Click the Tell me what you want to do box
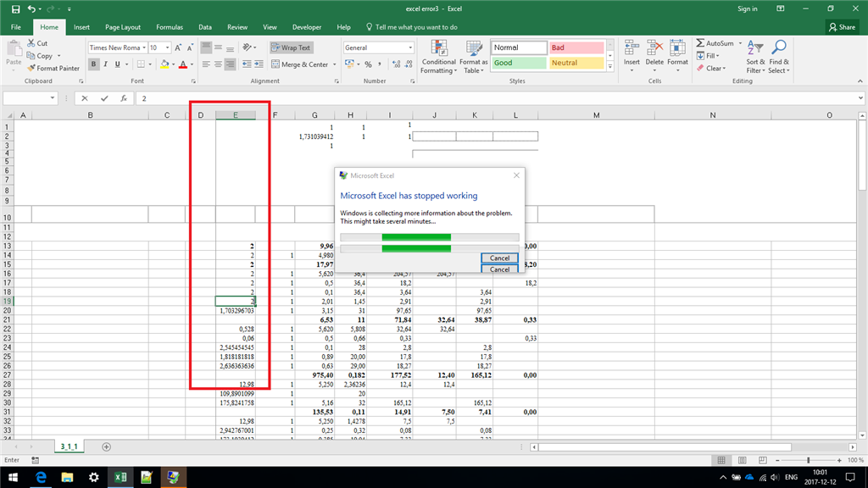Image resolution: width=868 pixels, height=488 pixels. click(412, 27)
